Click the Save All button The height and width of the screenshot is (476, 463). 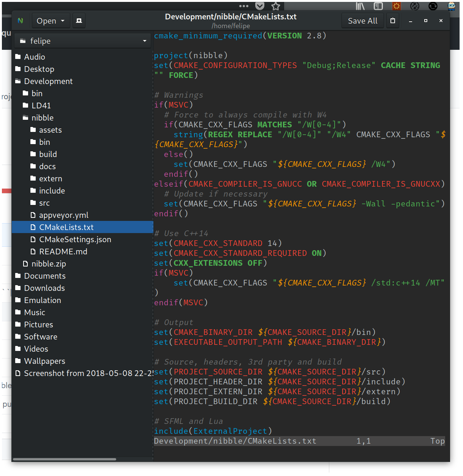[x=363, y=21]
